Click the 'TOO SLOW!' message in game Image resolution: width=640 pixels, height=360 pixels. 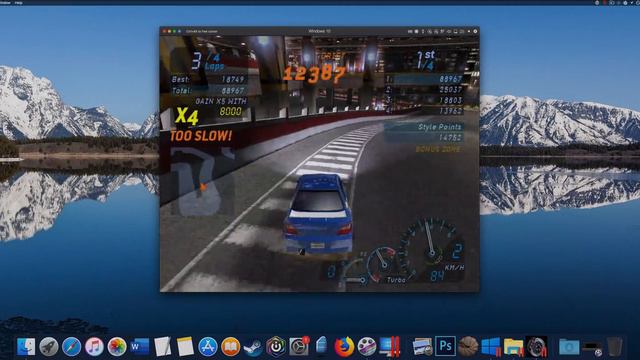[x=201, y=136]
